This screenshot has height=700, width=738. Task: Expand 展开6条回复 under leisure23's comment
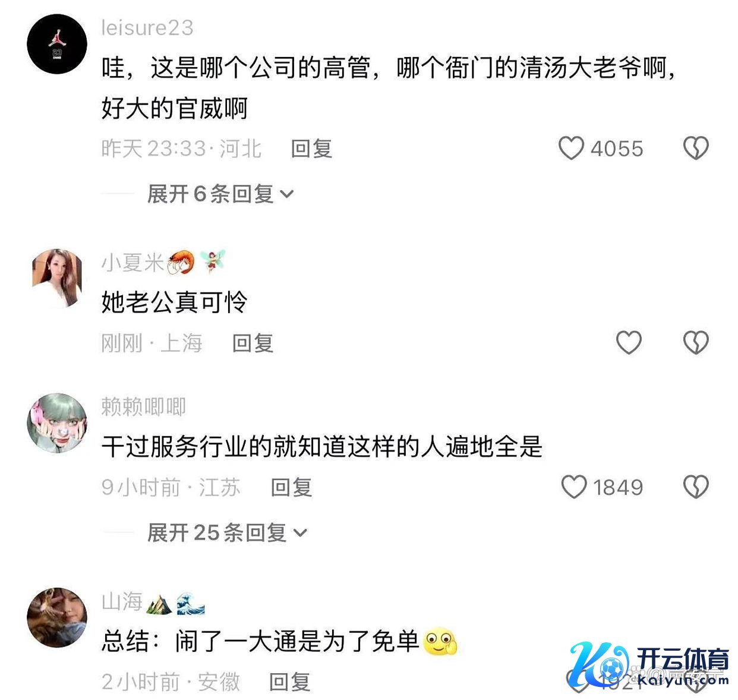coord(220,194)
